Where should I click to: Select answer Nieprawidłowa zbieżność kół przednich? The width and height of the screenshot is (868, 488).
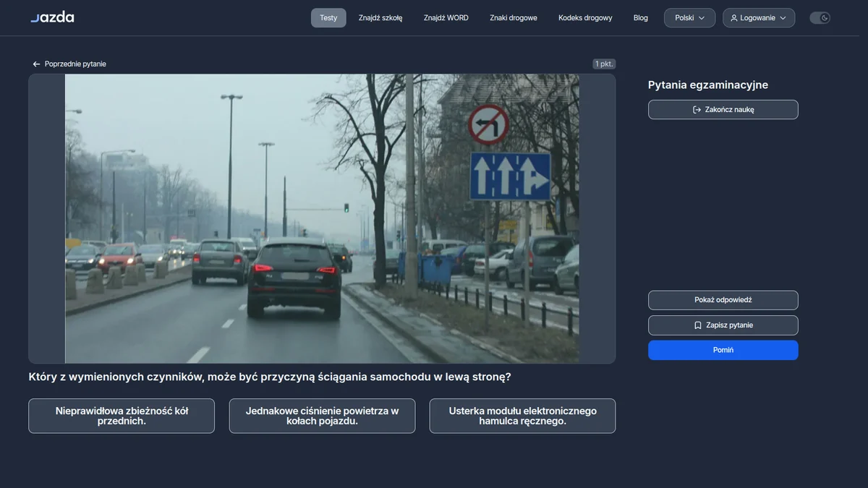[122, 416]
